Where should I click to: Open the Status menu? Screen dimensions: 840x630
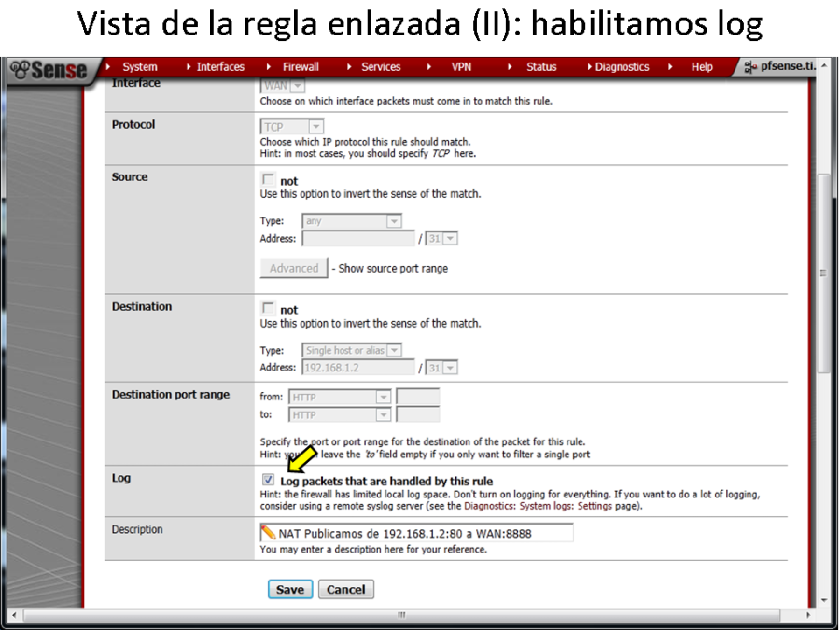pyautogui.click(x=541, y=66)
